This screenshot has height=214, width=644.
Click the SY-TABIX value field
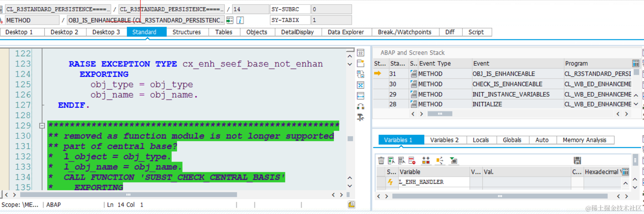point(331,20)
